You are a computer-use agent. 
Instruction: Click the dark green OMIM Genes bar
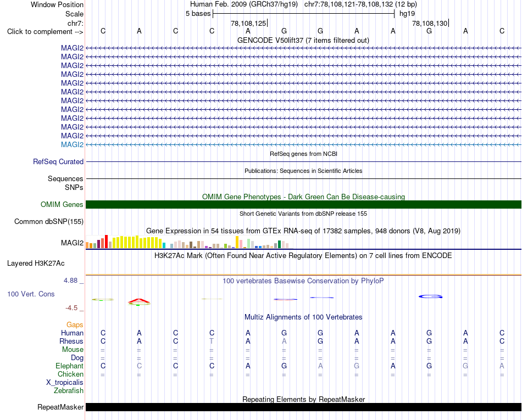point(303,205)
